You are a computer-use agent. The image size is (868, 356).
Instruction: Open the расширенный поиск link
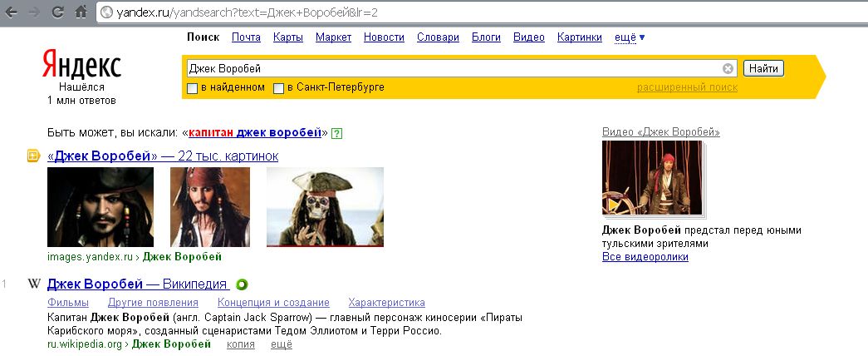tap(687, 87)
